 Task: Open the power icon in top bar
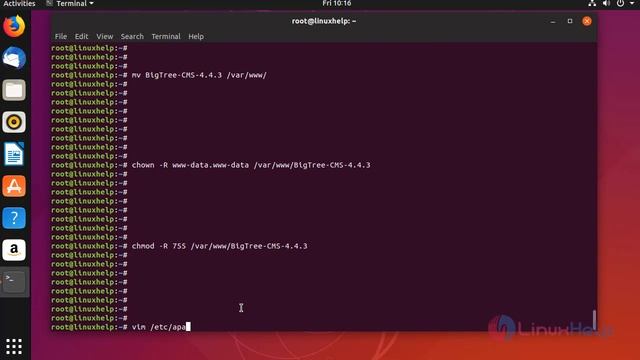[620, 4]
